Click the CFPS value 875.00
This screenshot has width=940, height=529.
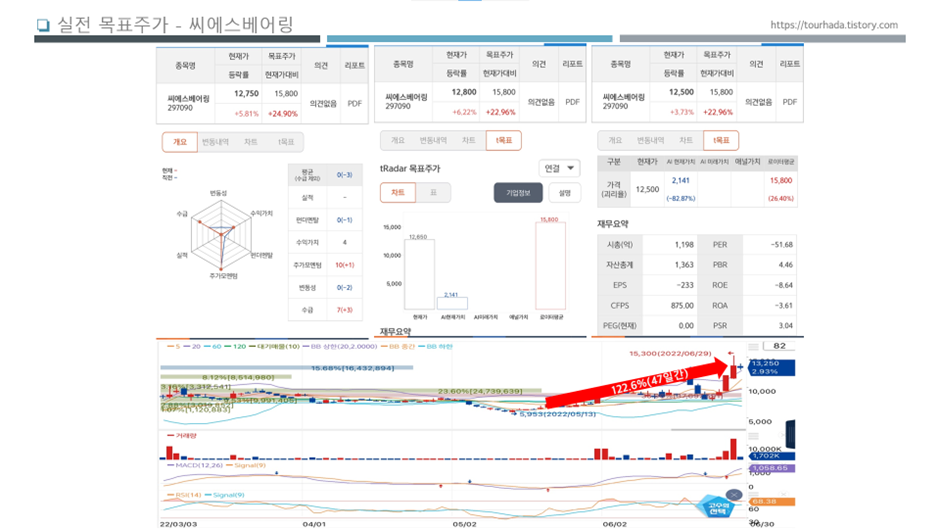pyautogui.click(x=682, y=305)
